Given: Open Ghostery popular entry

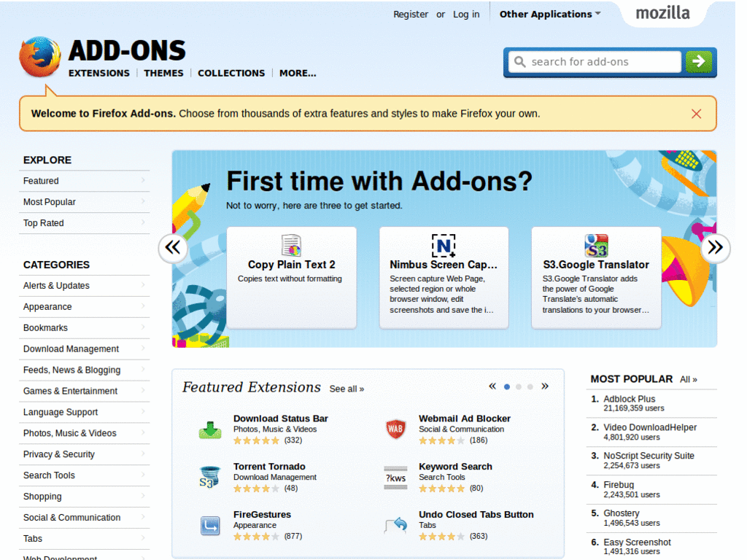Looking at the screenshot, I should [x=622, y=513].
